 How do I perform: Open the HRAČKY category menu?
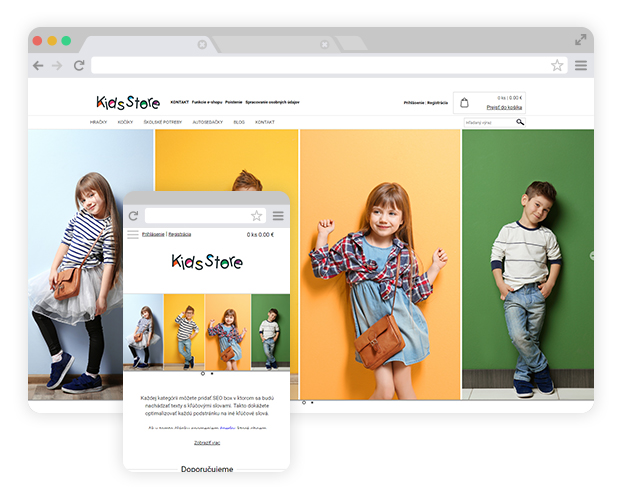[x=98, y=122]
